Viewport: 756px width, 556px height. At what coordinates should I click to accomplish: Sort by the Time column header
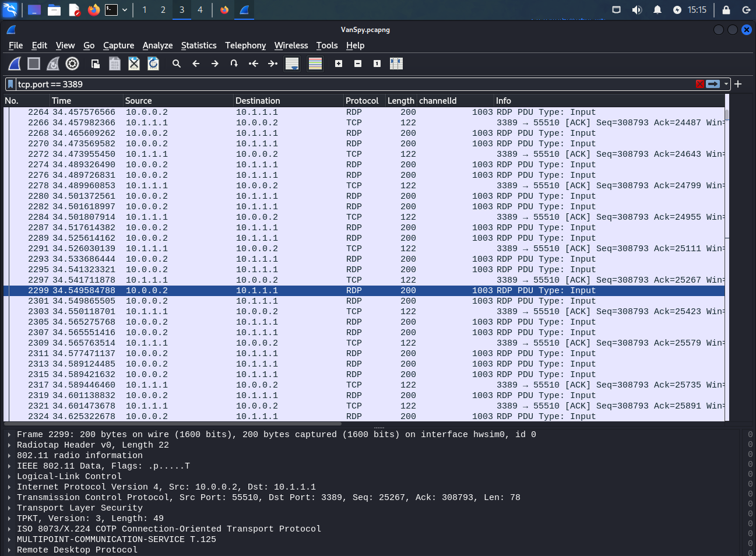coord(87,101)
